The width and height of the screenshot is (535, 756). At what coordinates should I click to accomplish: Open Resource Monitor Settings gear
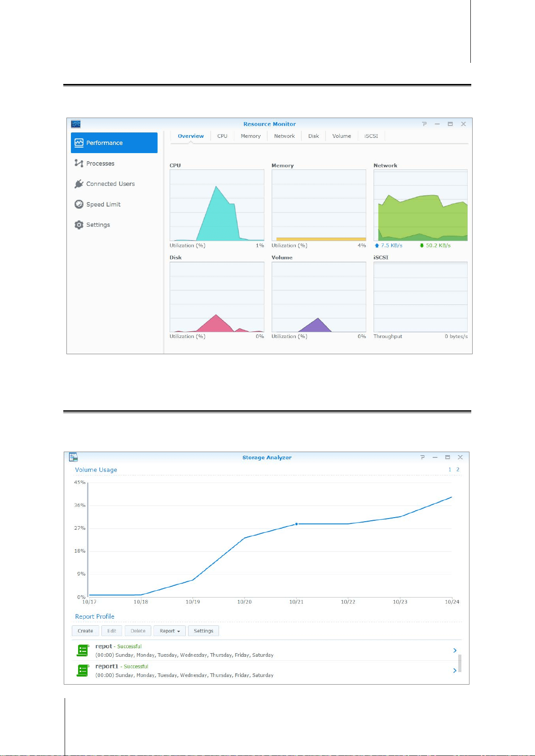(x=79, y=225)
